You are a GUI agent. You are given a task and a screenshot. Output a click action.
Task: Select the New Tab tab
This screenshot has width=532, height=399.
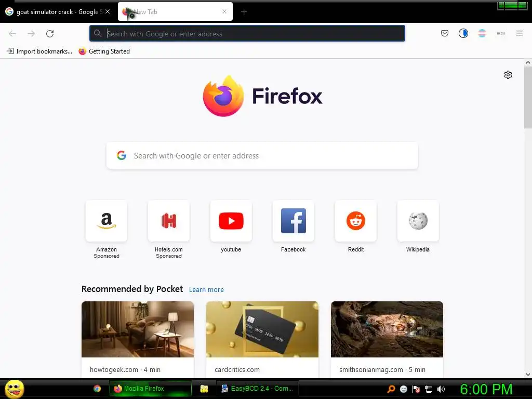pos(175,11)
